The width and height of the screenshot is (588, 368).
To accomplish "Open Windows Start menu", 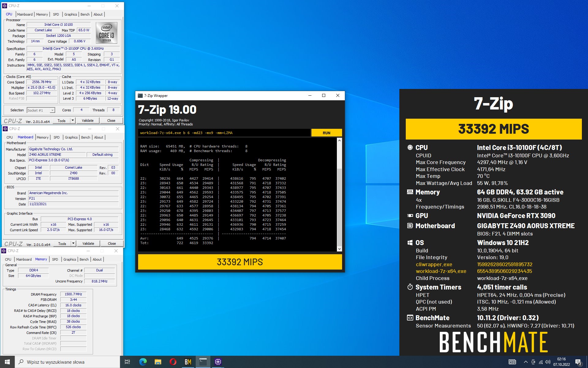I will pyautogui.click(x=7, y=362).
